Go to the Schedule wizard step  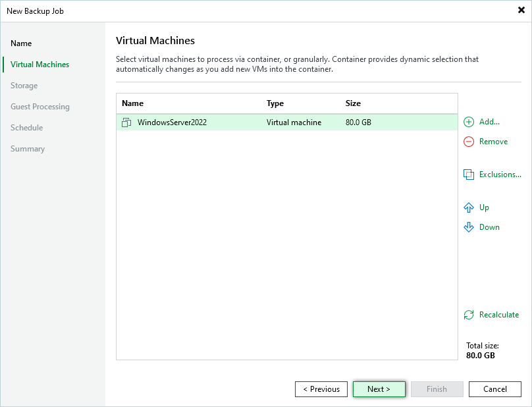(x=26, y=128)
